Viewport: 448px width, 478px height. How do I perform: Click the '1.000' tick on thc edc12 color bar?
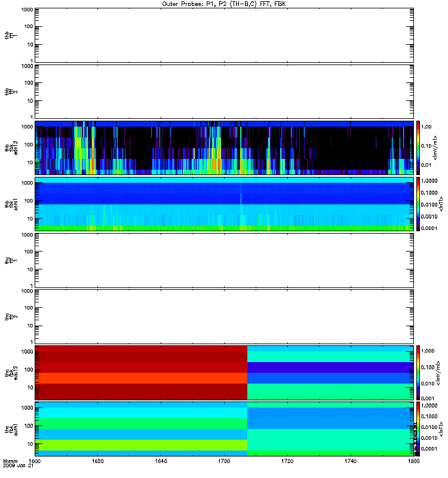tap(428, 351)
